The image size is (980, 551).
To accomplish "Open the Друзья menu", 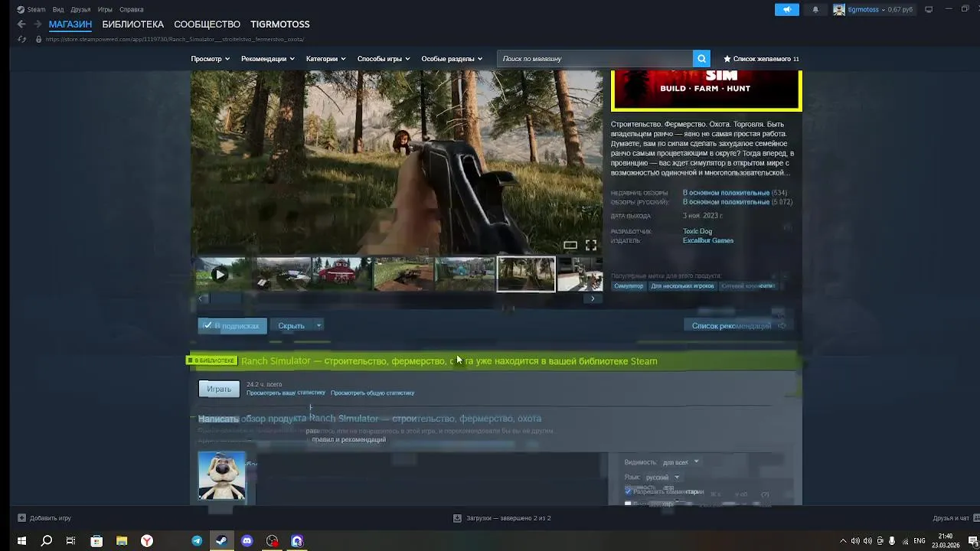I will 80,10.
